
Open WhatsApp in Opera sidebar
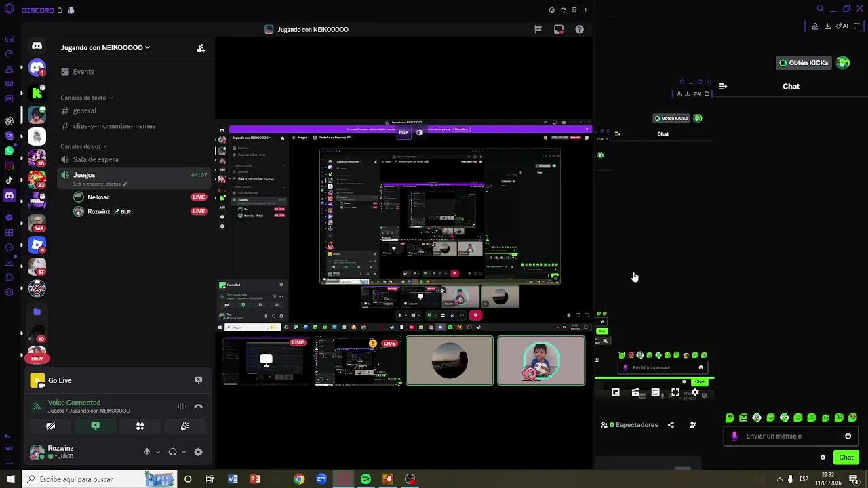tap(9, 150)
